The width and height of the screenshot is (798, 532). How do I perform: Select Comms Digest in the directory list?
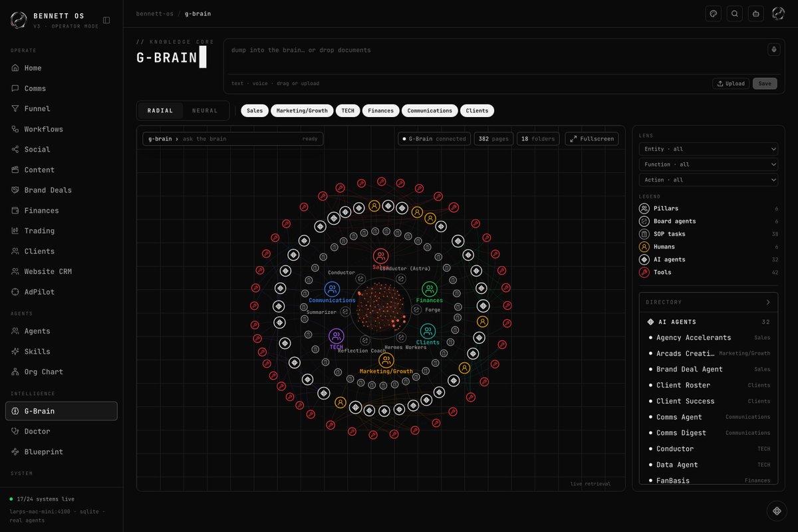[x=708, y=433]
